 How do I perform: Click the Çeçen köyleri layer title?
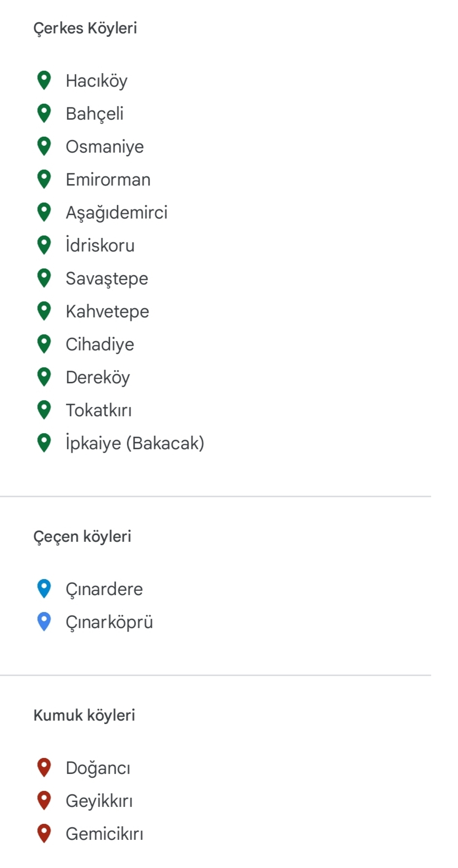82,537
